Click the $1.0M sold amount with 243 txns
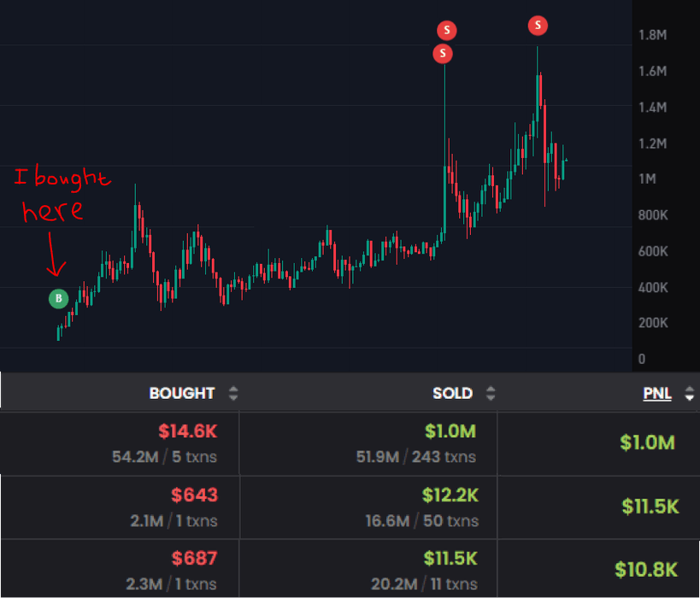This screenshot has height=598, width=700. click(x=449, y=432)
